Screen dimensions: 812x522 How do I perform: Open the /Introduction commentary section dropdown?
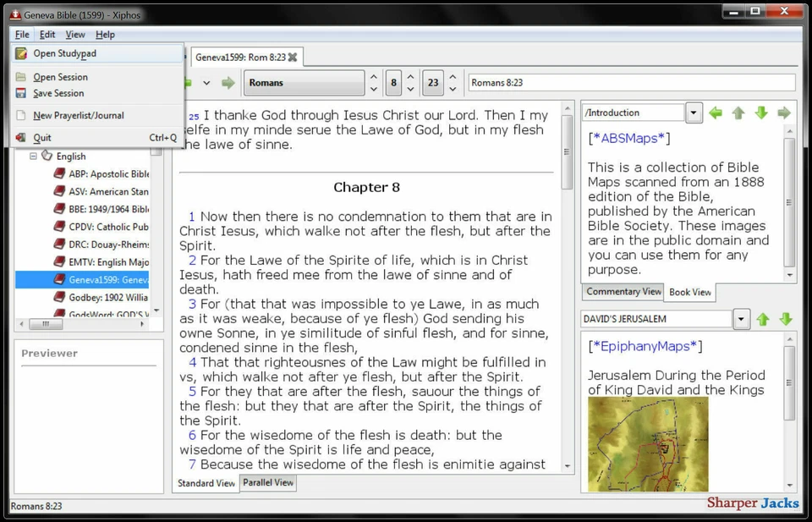pos(695,111)
